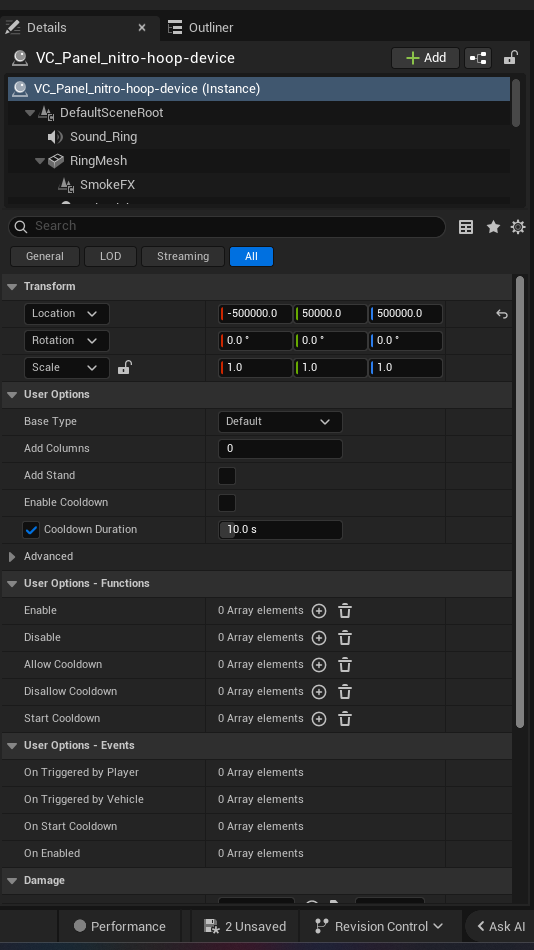The image size is (534, 950).
Task: Collapse the RingMesh tree node
Action: 40,161
